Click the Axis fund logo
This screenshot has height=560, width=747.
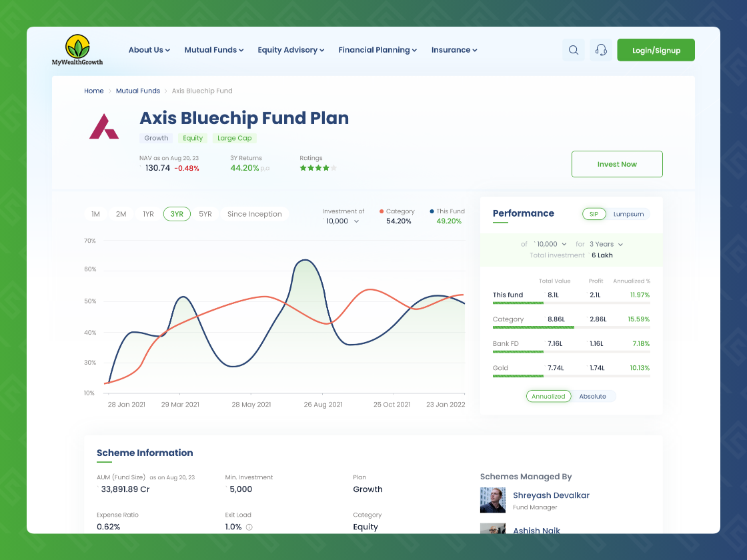(104, 126)
